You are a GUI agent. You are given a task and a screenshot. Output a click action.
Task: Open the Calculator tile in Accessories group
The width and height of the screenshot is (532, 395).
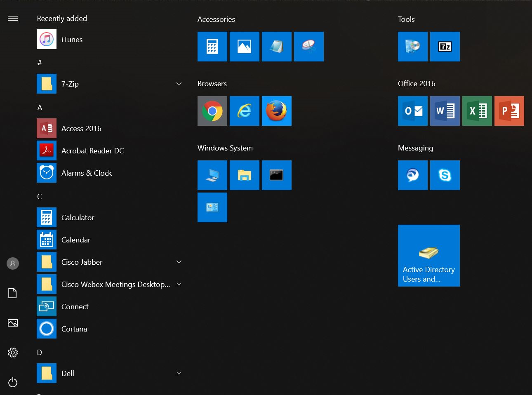tap(212, 47)
